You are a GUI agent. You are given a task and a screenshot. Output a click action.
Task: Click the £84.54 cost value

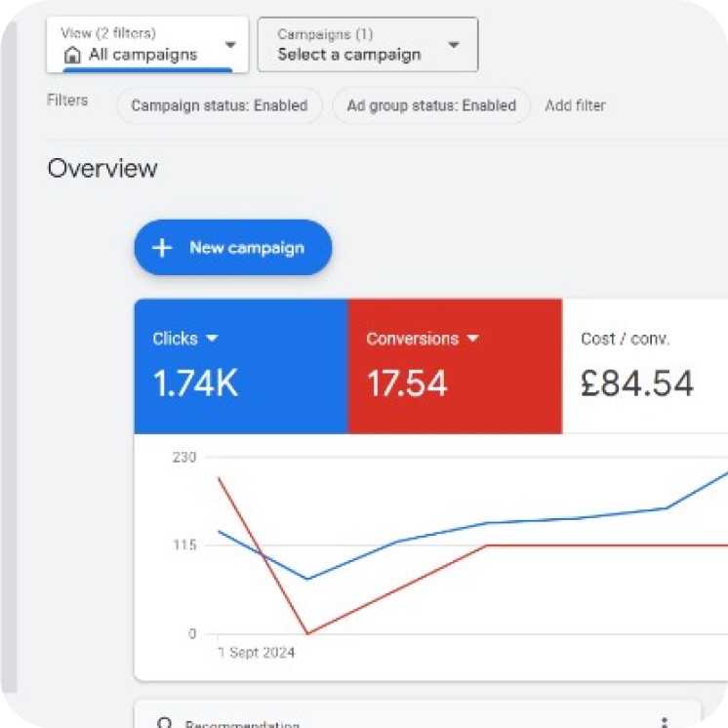tap(637, 384)
